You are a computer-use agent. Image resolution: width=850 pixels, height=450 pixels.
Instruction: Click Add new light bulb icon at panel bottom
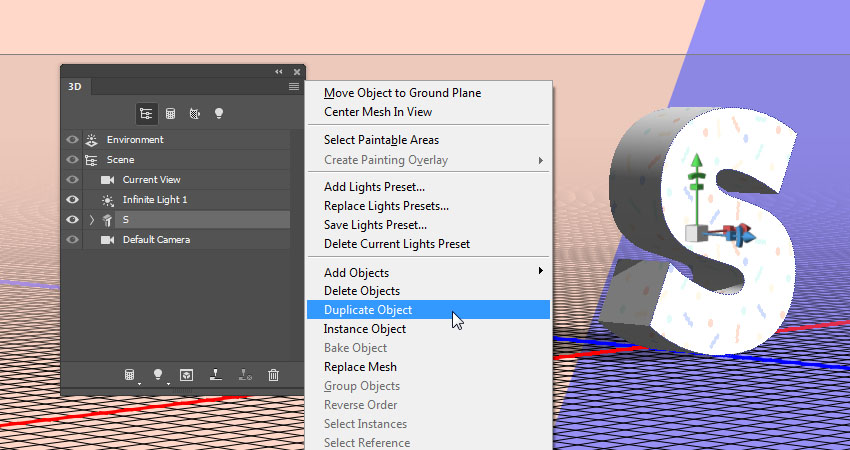pyautogui.click(x=158, y=374)
